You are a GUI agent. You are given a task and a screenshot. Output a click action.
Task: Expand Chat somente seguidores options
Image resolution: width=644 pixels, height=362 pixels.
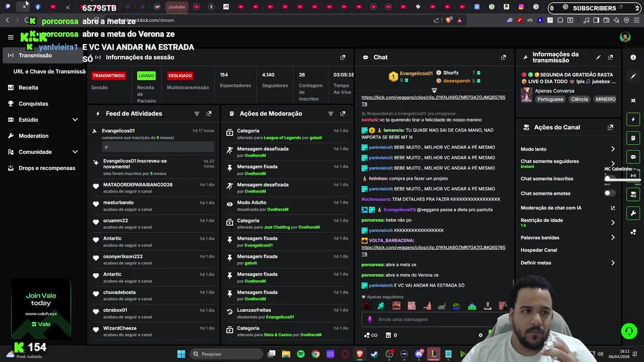(613, 164)
